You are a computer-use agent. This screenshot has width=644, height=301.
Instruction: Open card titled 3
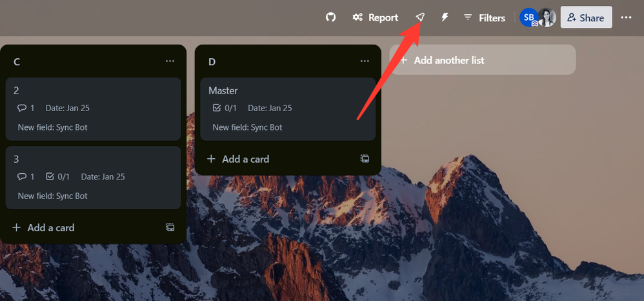(x=93, y=178)
